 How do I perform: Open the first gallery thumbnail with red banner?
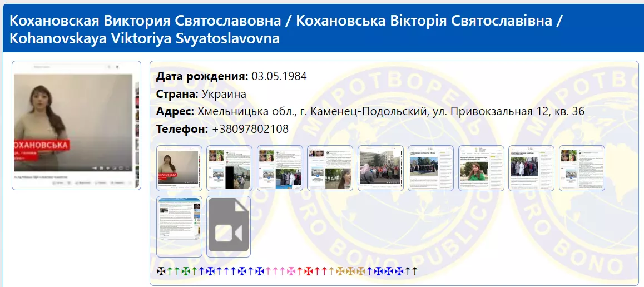(x=179, y=168)
